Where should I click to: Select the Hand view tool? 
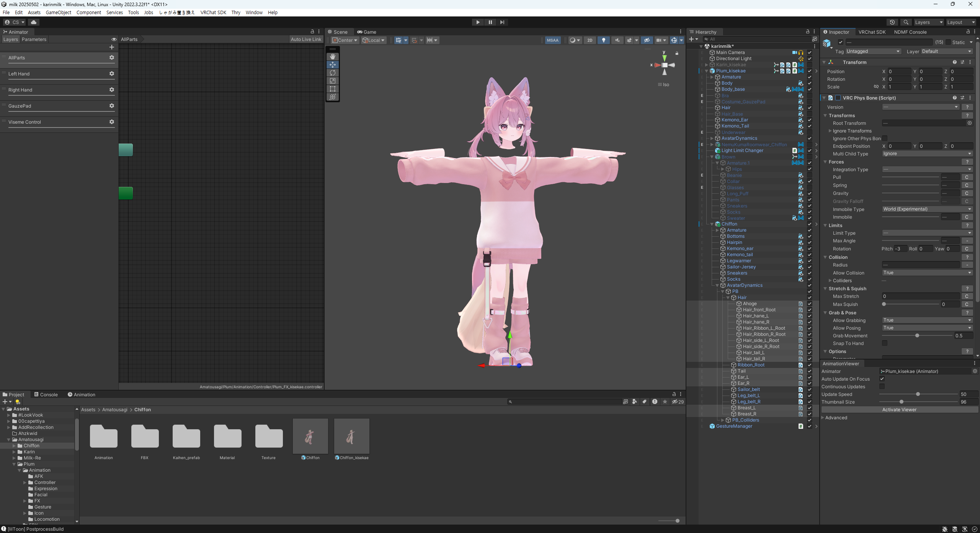click(x=332, y=57)
